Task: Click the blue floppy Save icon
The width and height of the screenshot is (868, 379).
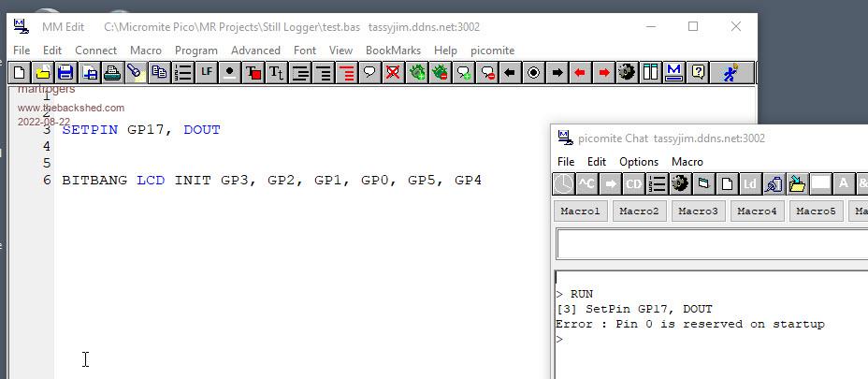Action: pyautogui.click(x=65, y=72)
